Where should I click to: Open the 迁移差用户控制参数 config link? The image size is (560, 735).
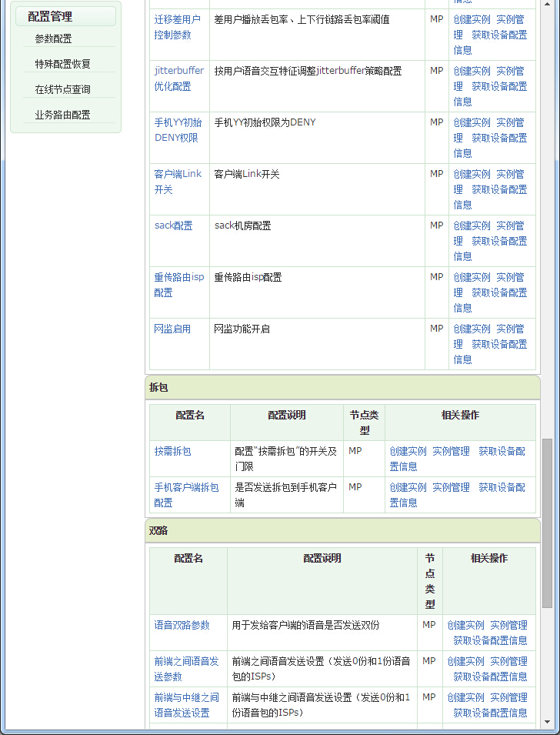(x=178, y=27)
